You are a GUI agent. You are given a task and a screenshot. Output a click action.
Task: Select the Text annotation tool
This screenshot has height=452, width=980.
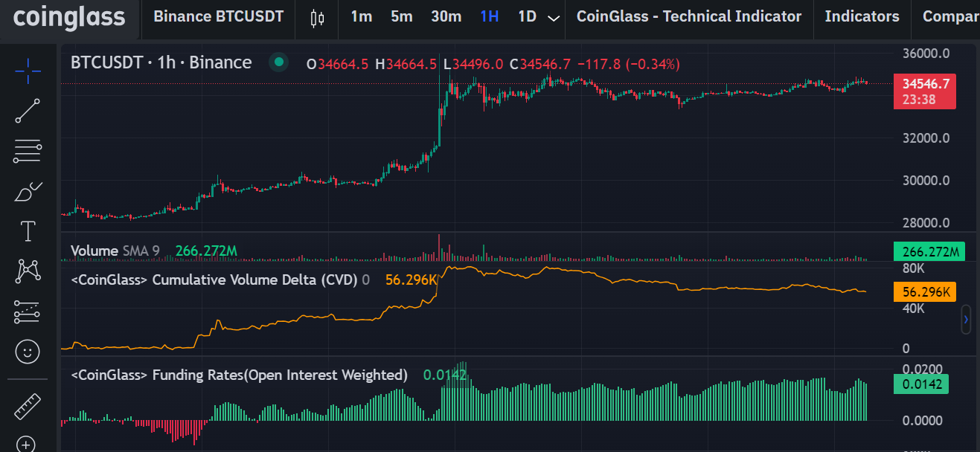28,231
